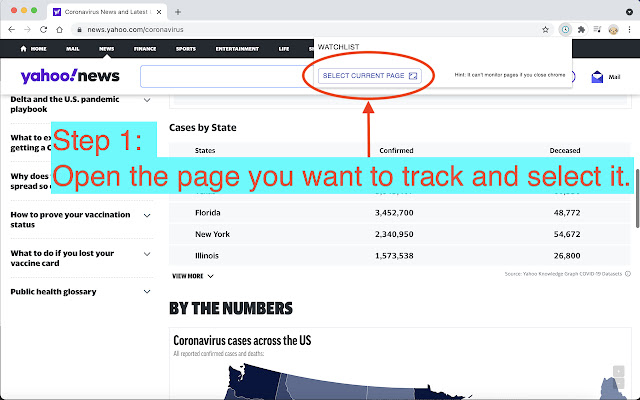Open the page watchlist clock extension icon

pos(565,29)
